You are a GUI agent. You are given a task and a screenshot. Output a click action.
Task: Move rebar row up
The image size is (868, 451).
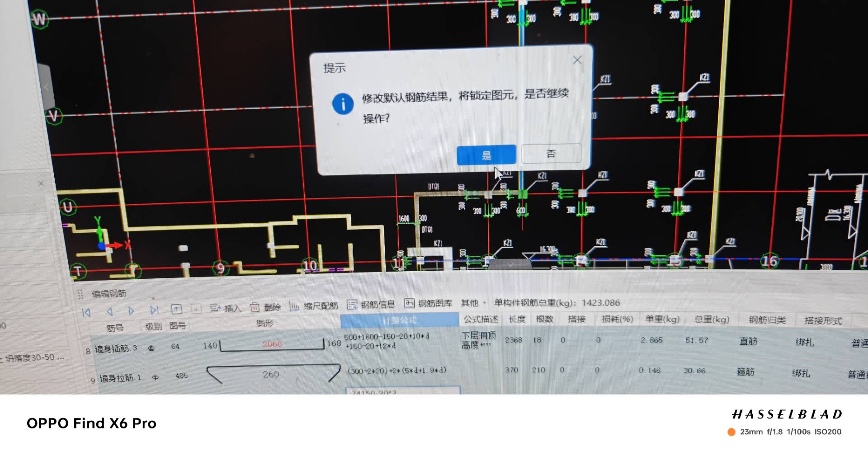click(x=176, y=309)
